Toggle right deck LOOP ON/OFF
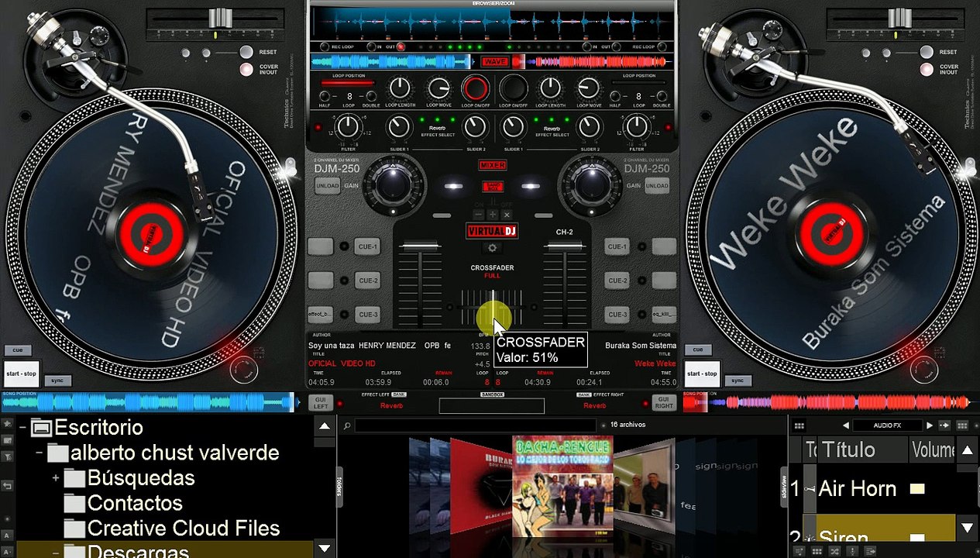The width and height of the screenshot is (980, 558). (x=513, y=88)
